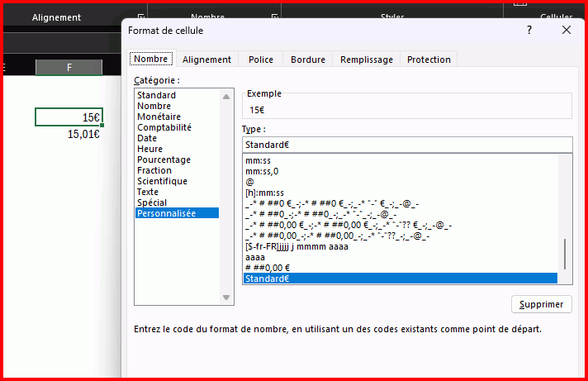Select Comptabilité in category list
This screenshot has height=381, width=588.
pyautogui.click(x=164, y=128)
